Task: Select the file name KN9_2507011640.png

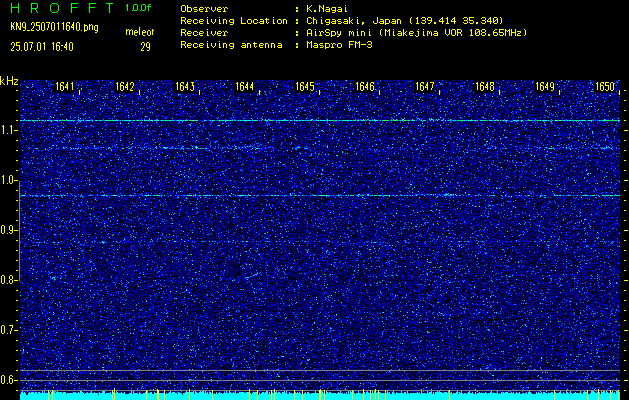Action: tap(54, 27)
